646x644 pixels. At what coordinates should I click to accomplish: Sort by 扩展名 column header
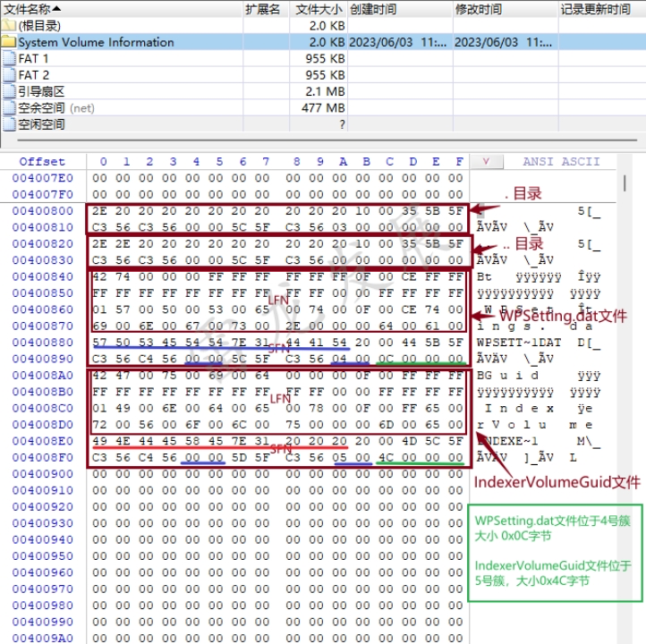coord(266,9)
